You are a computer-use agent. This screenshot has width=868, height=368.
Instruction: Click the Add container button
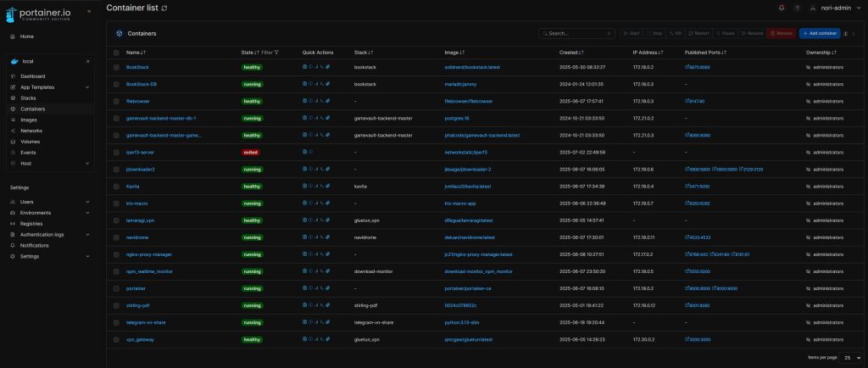pyautogui.click(x=821, y=33)
